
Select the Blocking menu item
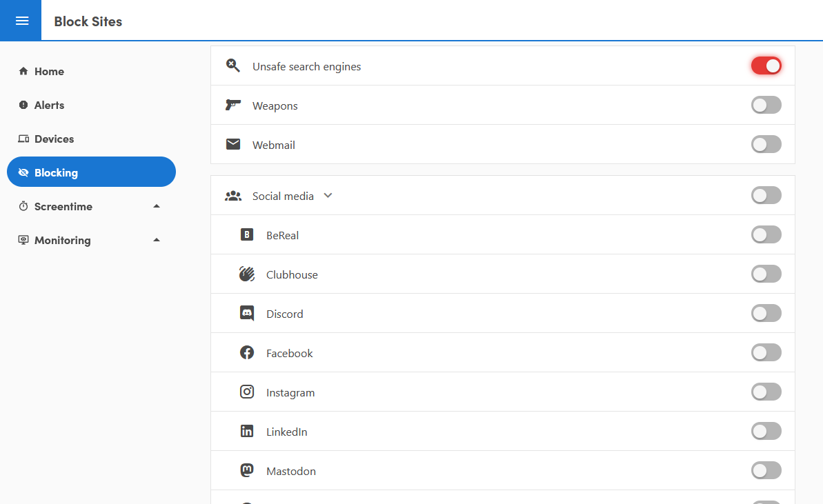(91, 172)
